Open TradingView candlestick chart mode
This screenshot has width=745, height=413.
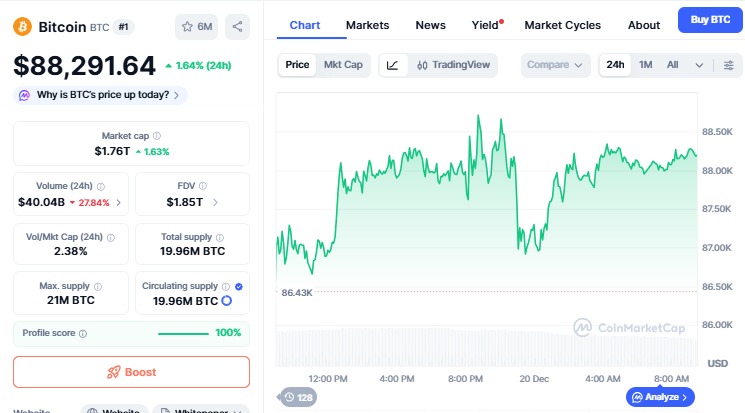click(x=454, y=65)
